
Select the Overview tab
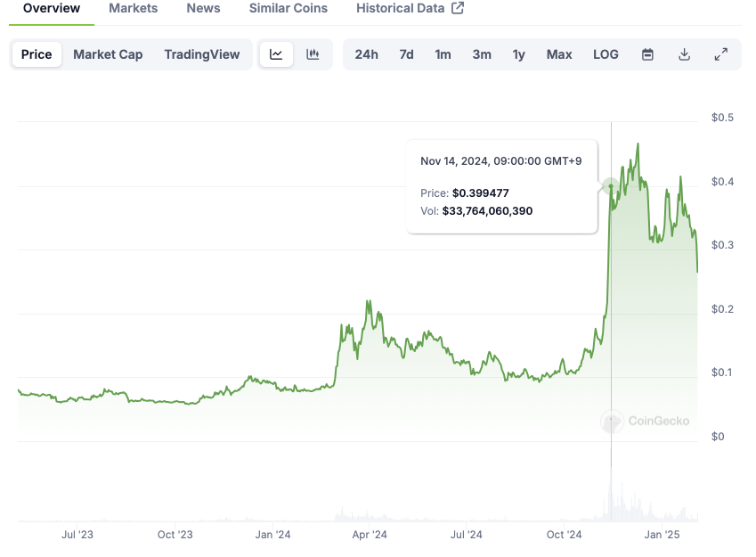pos(52,9)
